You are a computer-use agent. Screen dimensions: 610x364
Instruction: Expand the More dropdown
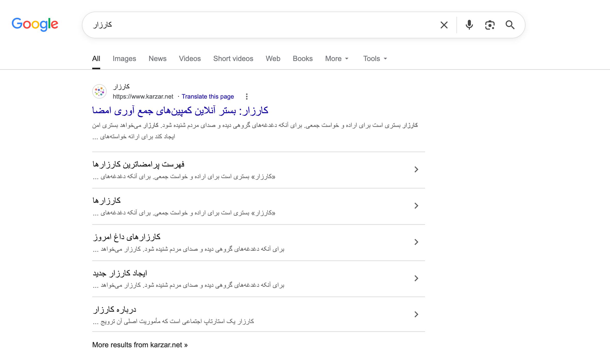click(x=337, y=59)
